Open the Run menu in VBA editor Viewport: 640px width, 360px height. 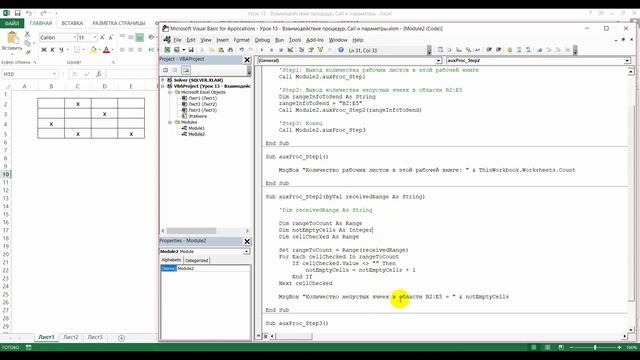(279, 40)
